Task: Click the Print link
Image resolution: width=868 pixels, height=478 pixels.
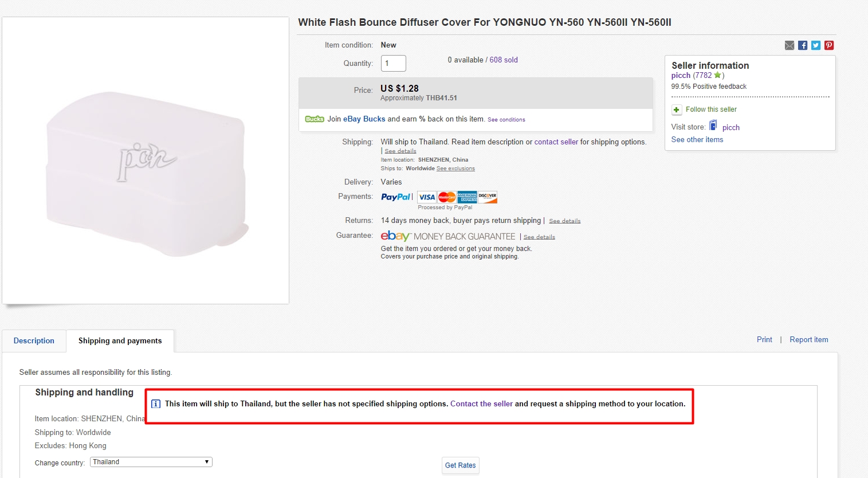Action: click(764, 339)
